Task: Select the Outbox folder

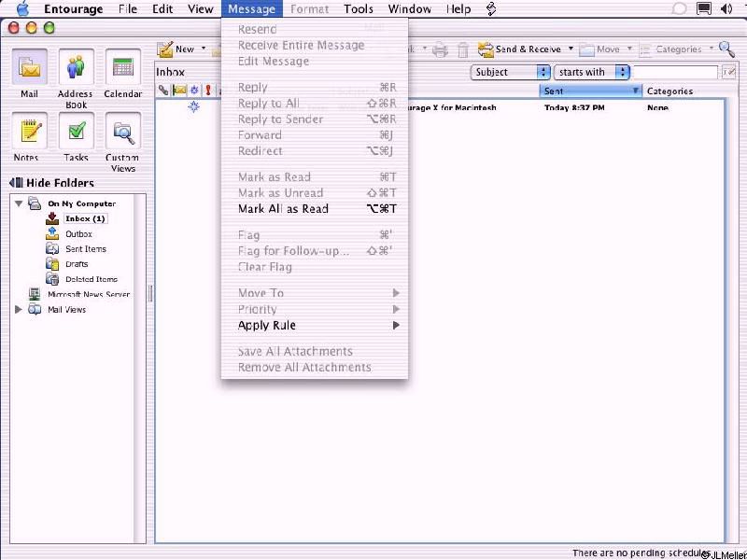Action: coord(78,234)
